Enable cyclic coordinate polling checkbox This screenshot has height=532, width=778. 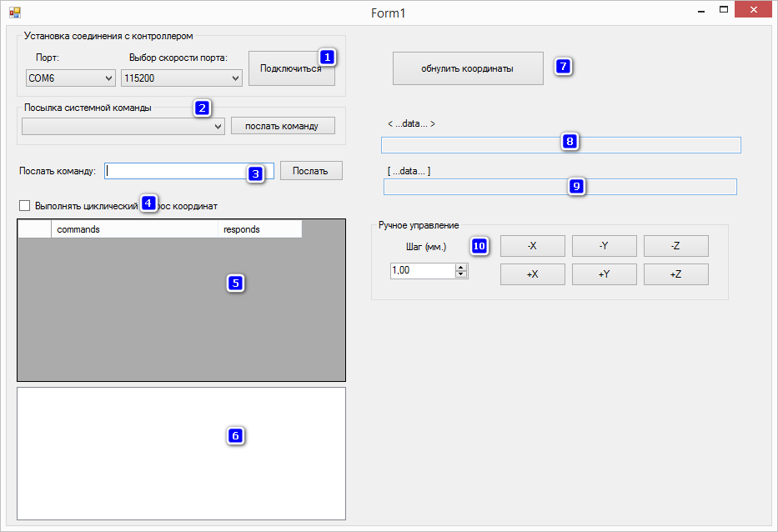[24, 205]
